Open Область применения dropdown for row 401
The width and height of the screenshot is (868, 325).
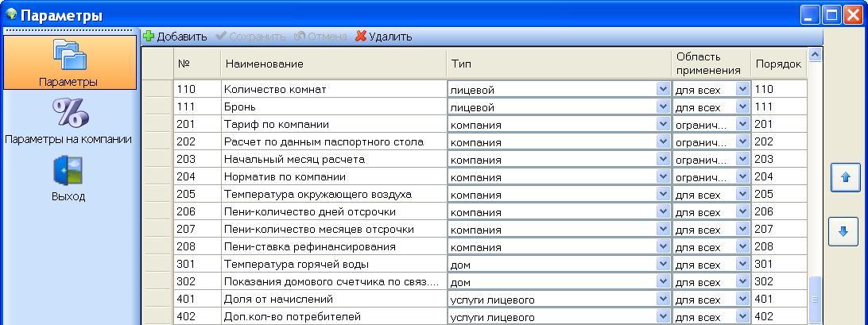[742, 300]
